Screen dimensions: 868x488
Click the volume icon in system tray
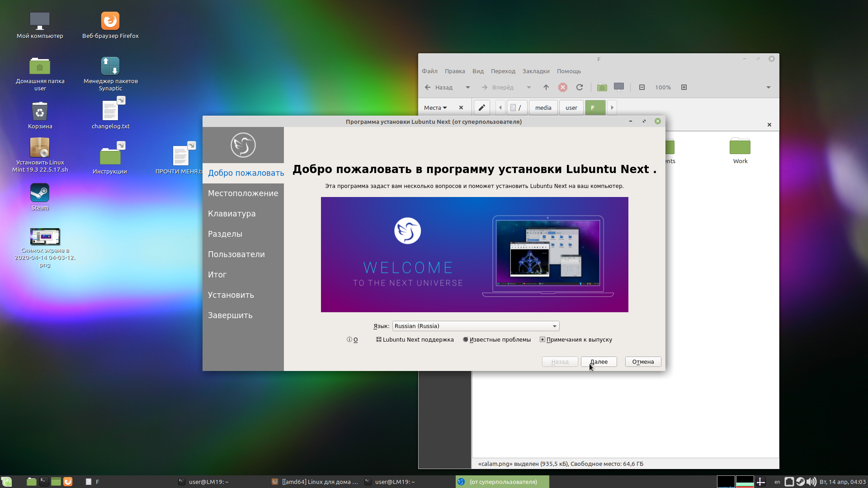point(812,482)
